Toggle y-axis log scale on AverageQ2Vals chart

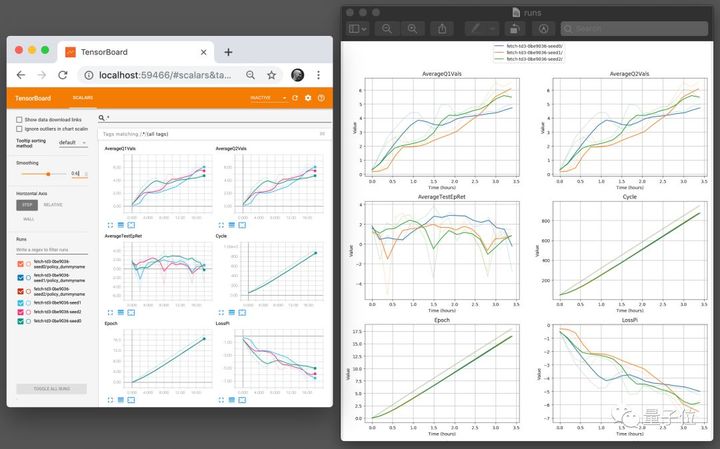tap(232, 225)
